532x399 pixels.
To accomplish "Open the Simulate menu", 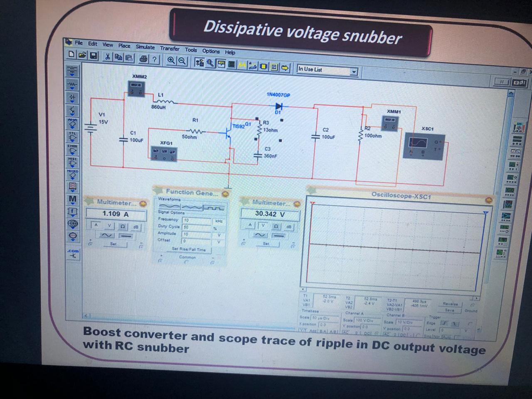I will [x=145, y=47].
